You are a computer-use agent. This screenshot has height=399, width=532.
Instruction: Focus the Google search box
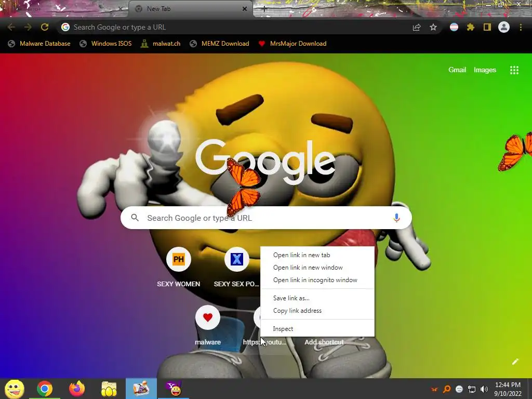(266, 218)
